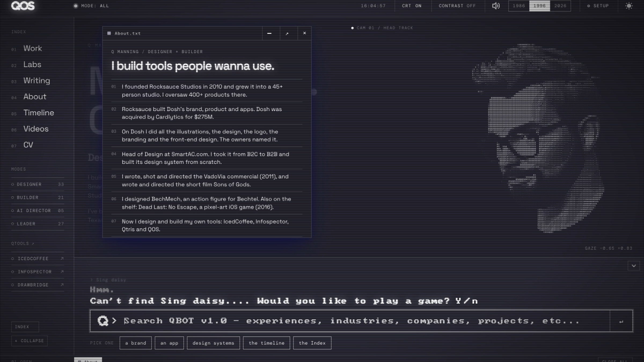Toggle CONTRAST OFF setting
This screenshot has height=362, width=644.
tap(457, 6)
